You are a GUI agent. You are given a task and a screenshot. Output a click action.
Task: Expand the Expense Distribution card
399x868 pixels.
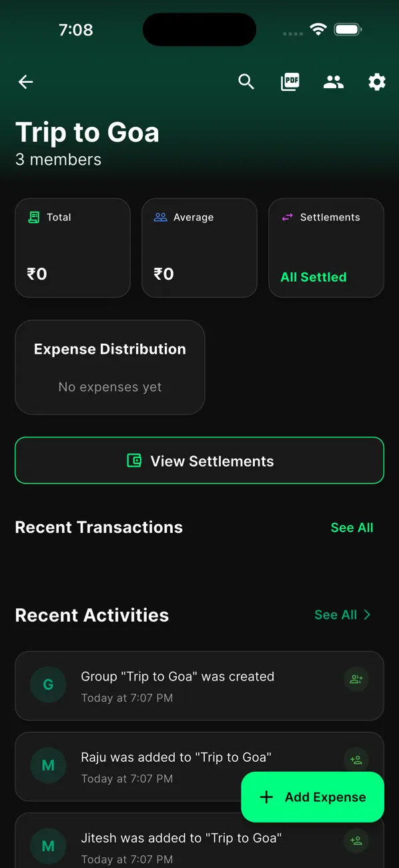109,367
